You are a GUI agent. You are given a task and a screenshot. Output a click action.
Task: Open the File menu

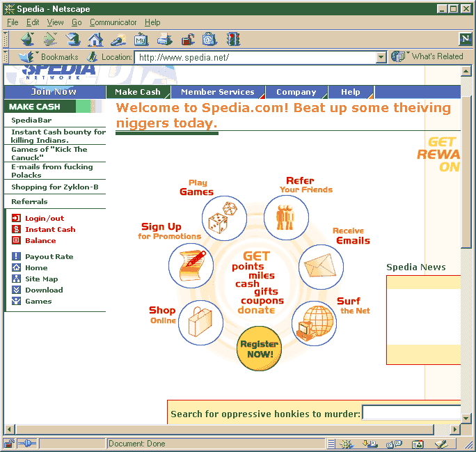13,22
